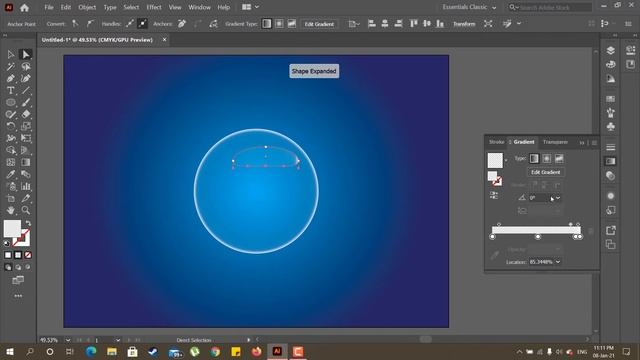The width and height of the screenshot is (640, 360).
Task: Click the leftmost gradient stop on slider
Action: point(493,237)
